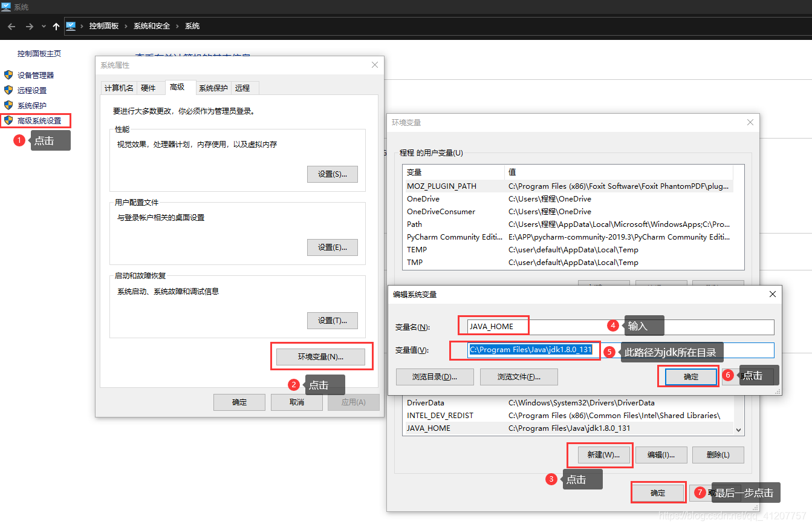
Task: Select OneDrive user variable row
Action: pos(568,199)
